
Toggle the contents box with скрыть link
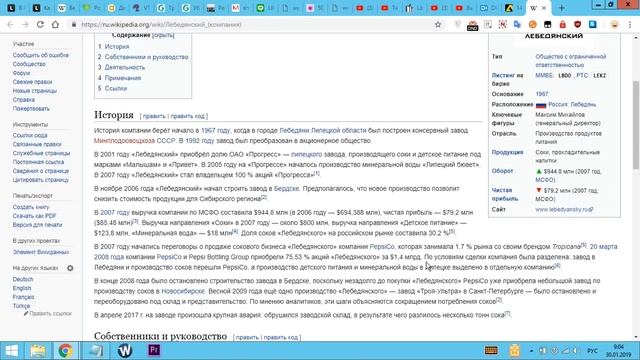163,35
